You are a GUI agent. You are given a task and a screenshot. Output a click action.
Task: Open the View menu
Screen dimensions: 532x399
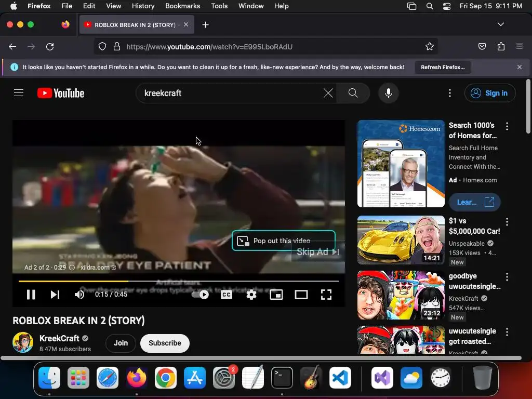tap(113, 6)
